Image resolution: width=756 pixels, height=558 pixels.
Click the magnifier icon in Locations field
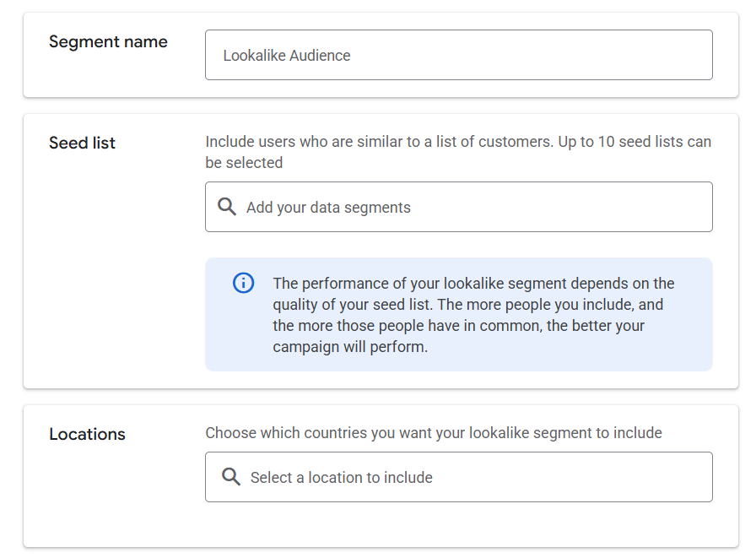click(x=230, y=477)
